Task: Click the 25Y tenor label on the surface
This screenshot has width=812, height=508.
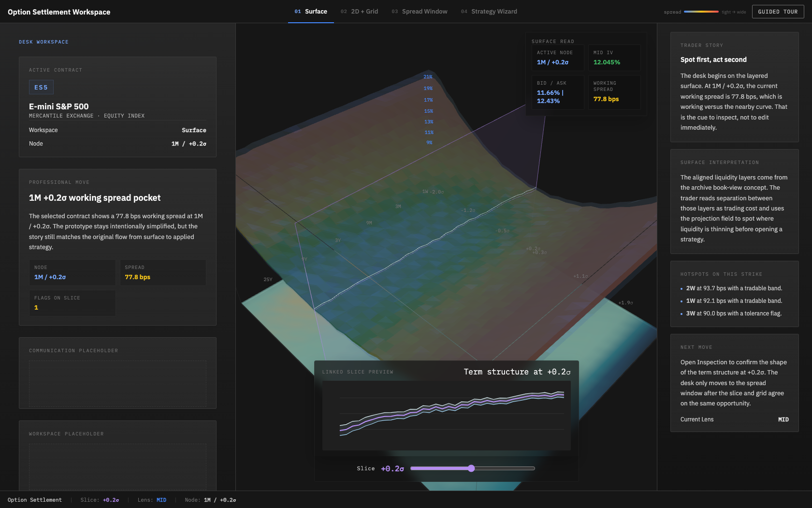Action: [x=268, y=280]
